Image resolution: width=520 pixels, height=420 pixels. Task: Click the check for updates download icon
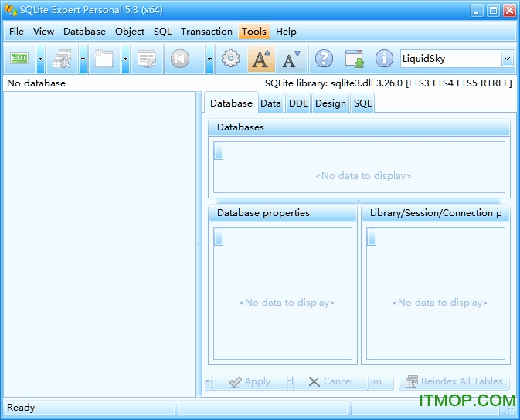point(354,59)
